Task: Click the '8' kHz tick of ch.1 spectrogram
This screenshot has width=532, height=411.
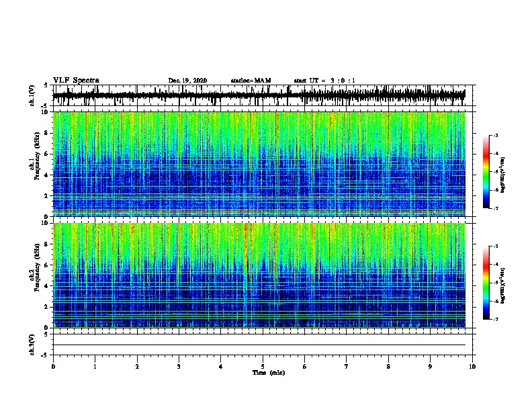Action: coord(47,133)
